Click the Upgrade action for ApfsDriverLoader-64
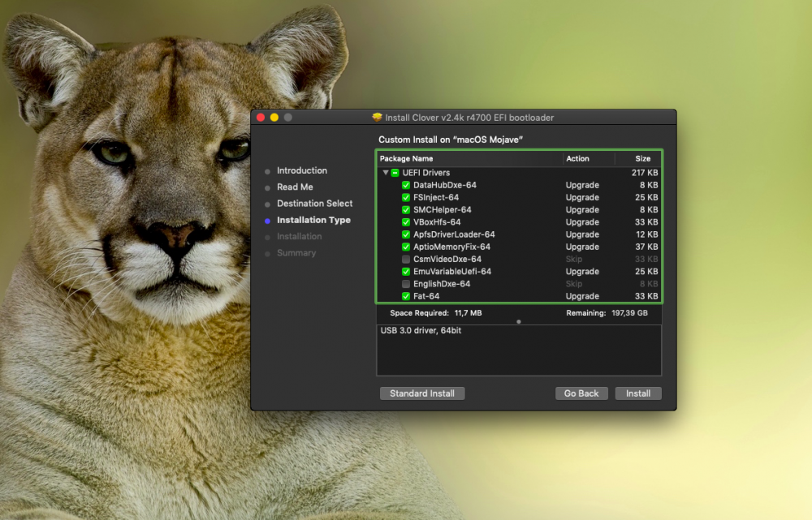 582,234
